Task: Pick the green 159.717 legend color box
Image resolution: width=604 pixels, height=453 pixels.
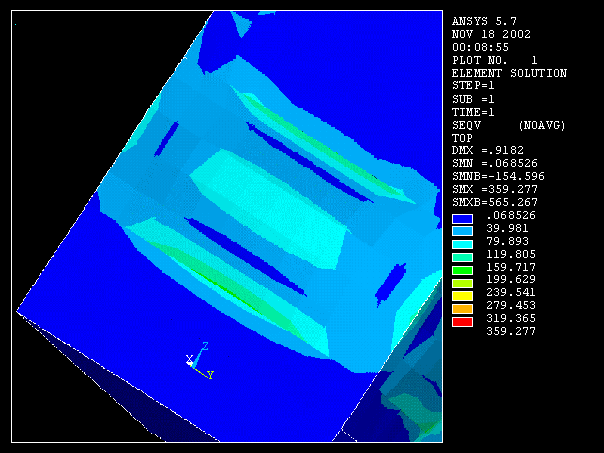Action: click(x=462, y=256)
